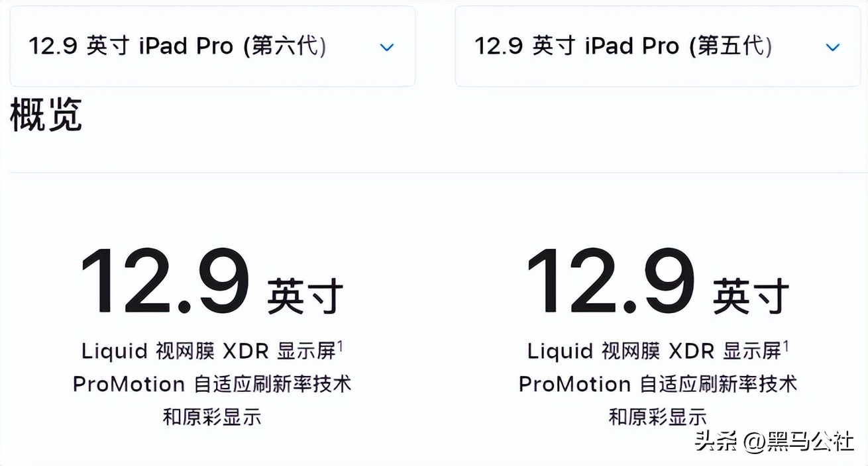This screenshot has width=868, height=466.
Task: Click the Liquid 视网膜 XDR 显示屏 text on the right
Action: pos(657,349)
